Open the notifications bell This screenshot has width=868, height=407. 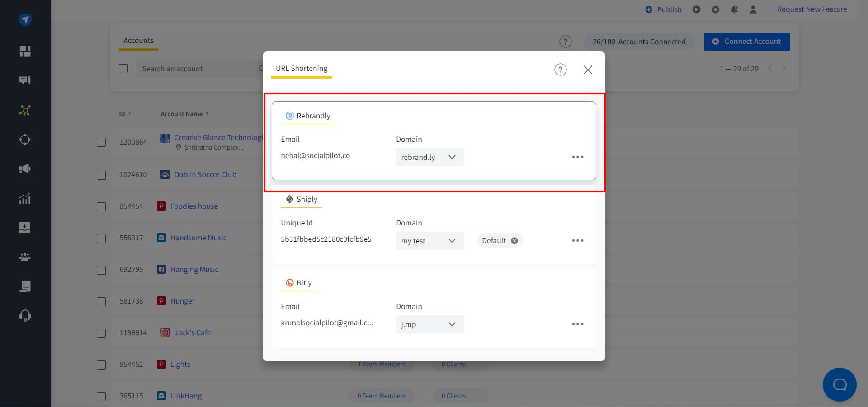tap(734, 9)
